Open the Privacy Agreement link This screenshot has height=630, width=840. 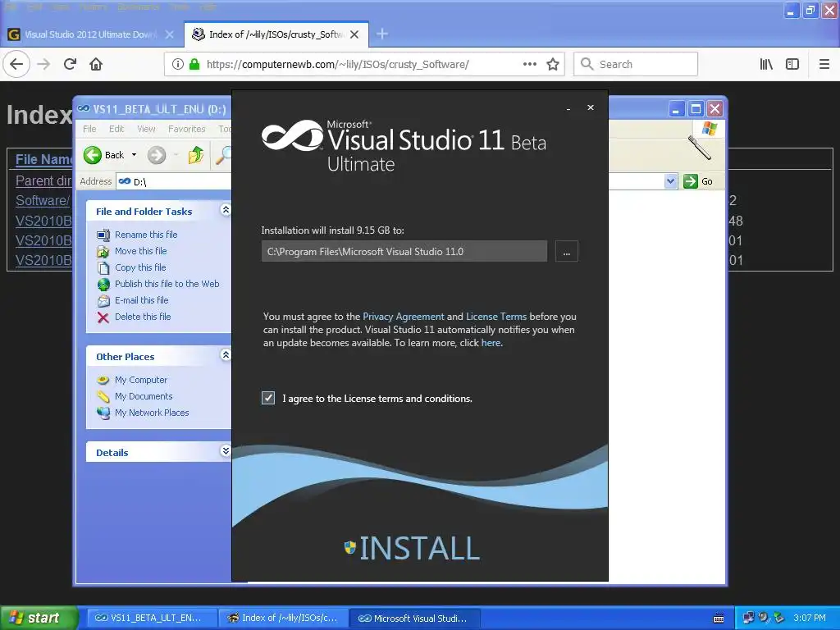pyautogui.click(x=404, y=317)
